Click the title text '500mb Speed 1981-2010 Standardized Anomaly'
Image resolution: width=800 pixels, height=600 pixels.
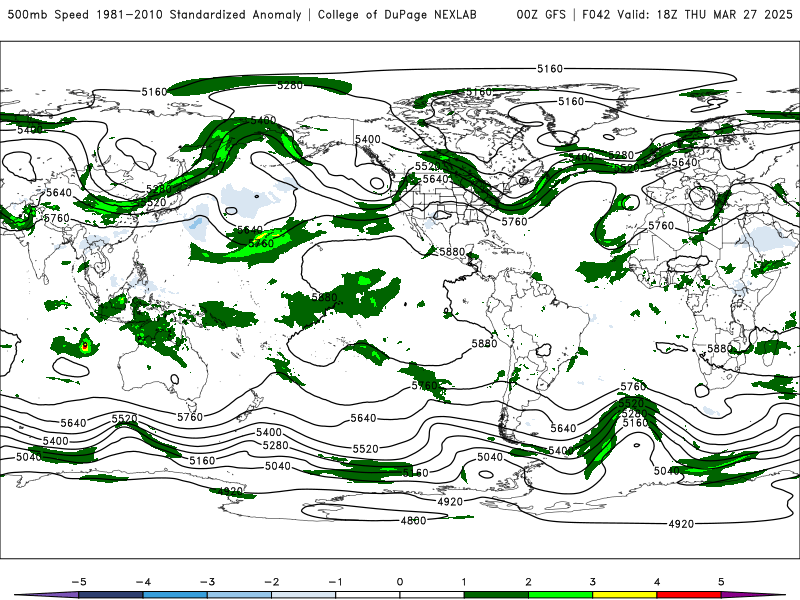(x=154, y=14)
